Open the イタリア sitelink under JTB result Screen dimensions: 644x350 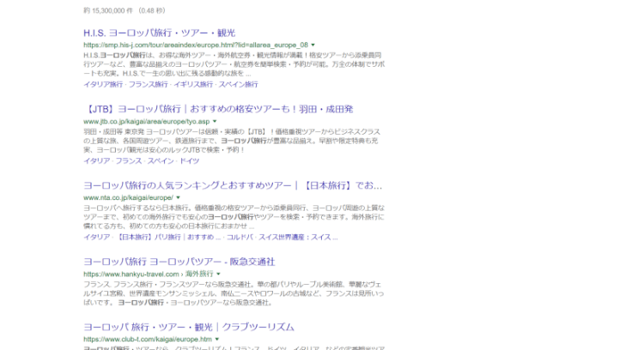[96, 160]
